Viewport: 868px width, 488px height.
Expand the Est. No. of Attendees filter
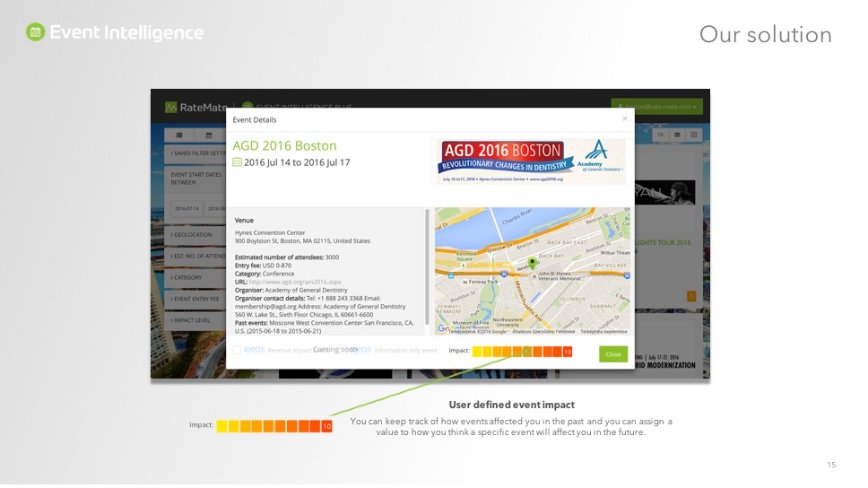tap(195, 256)
